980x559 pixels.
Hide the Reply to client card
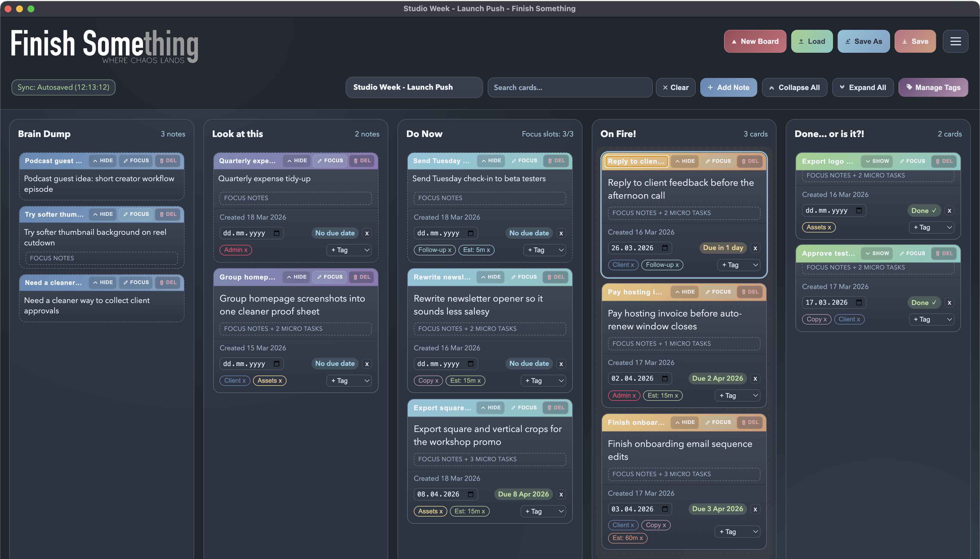(x=685, y=161)
